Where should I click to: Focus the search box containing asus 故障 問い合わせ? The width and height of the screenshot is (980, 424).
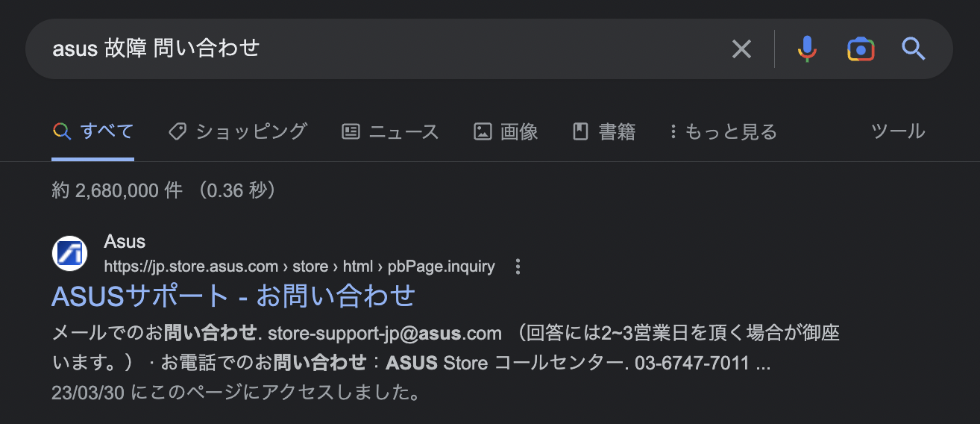coord(373,49)
